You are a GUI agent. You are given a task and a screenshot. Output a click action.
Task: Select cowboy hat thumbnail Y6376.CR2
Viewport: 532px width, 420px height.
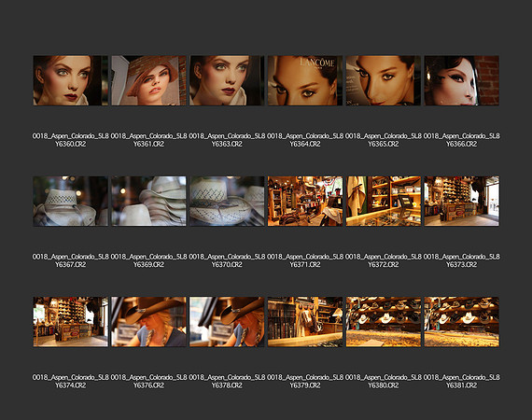click(148, 322)
